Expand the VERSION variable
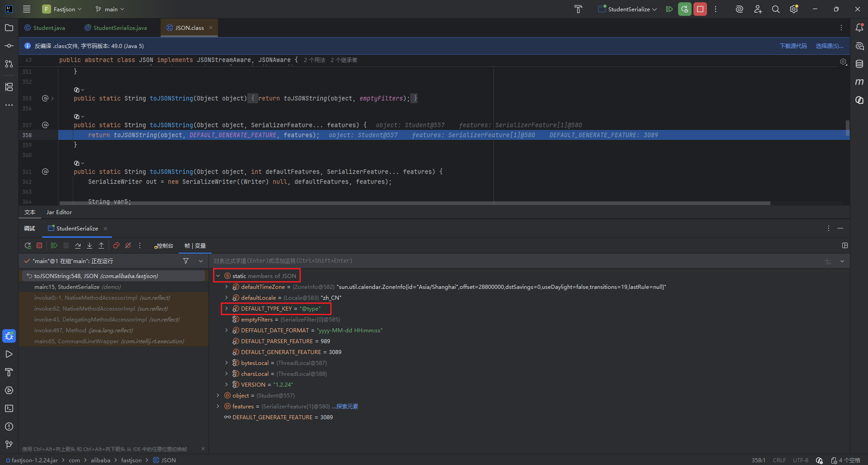Image resolution: width=868 pixels, height=465 pixels. pos(227,384)
